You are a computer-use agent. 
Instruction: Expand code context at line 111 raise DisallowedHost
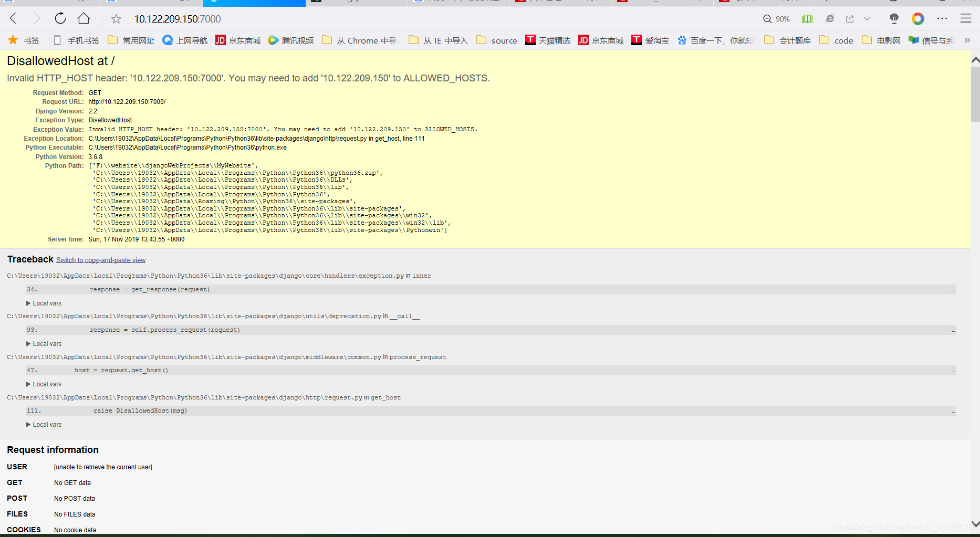[491, 411]
